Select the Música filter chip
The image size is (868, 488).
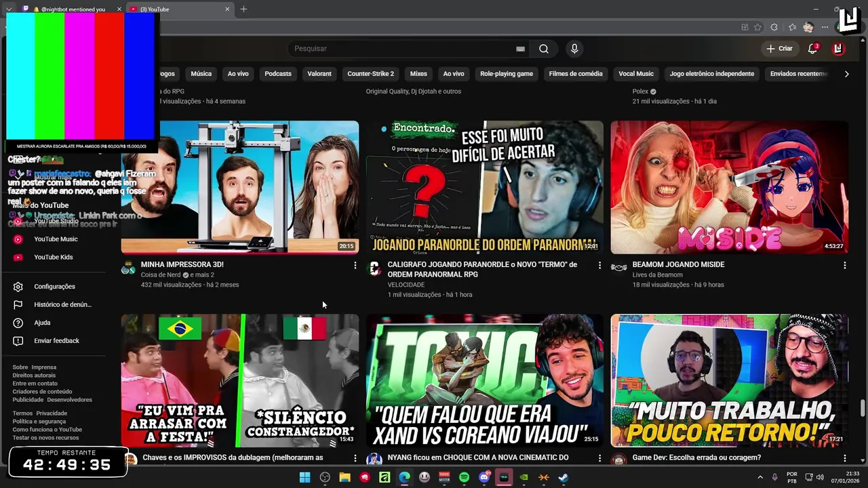tap(201, 74)
